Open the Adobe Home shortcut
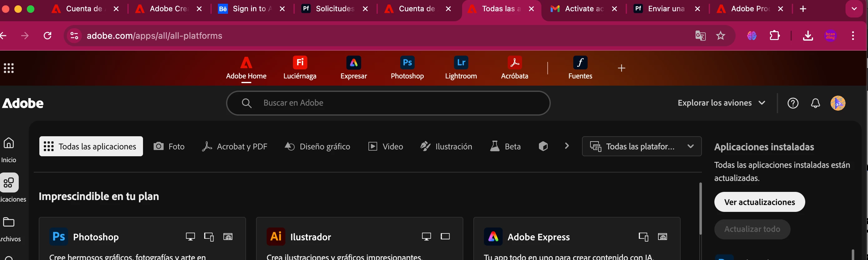The height and width of the screenshot is (260, 868). pyautogui.click(x=246, y=68)
